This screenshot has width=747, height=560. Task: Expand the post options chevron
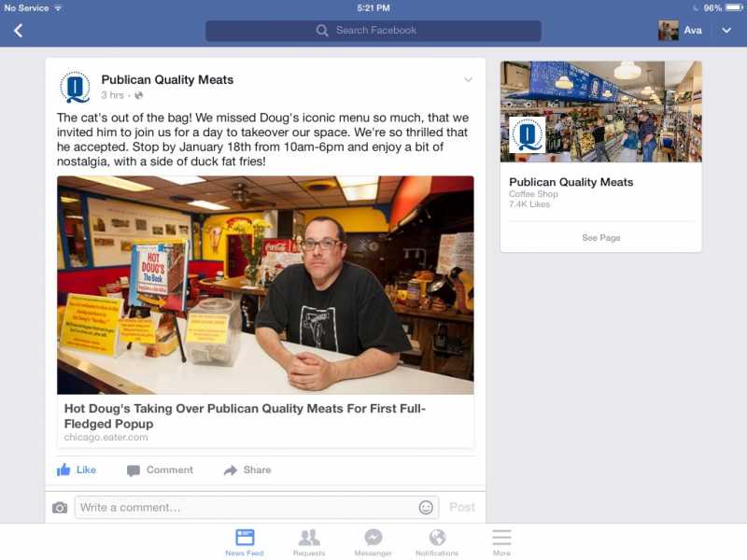coord(469,79)
